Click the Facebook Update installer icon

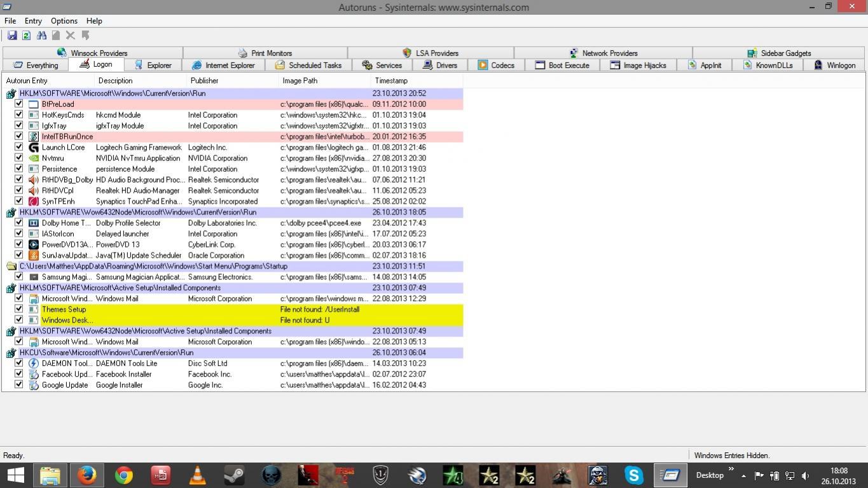[x=34, y=375]
